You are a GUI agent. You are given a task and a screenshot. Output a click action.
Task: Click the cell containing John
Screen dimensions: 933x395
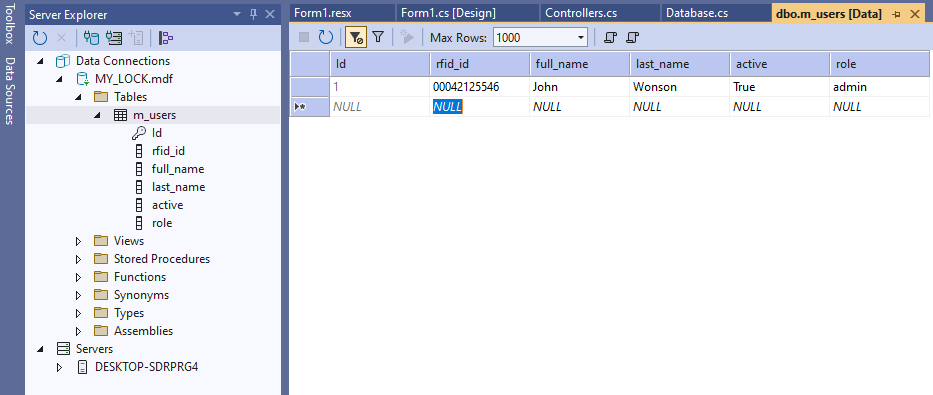[x=580, y=87]
